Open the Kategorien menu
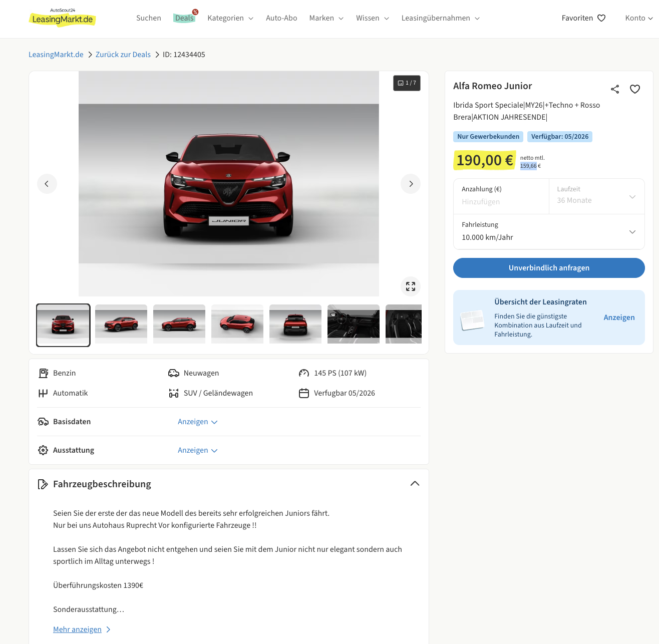This screenshot has width=659, height=644. (230, 18)
